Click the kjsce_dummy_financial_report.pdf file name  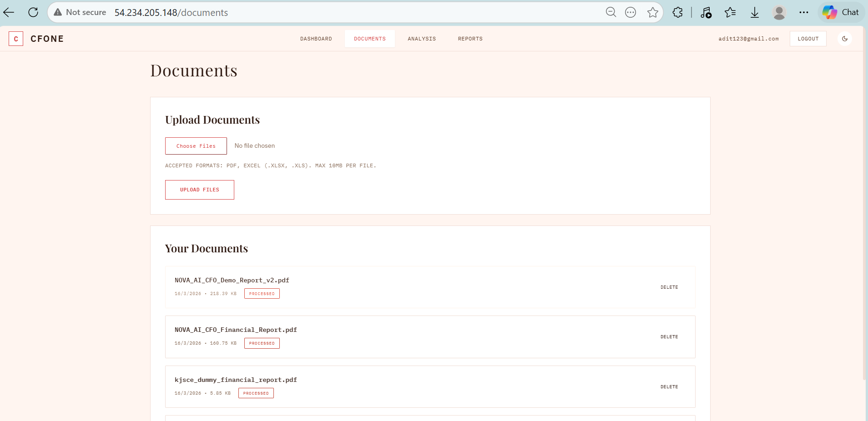(236, 380)
